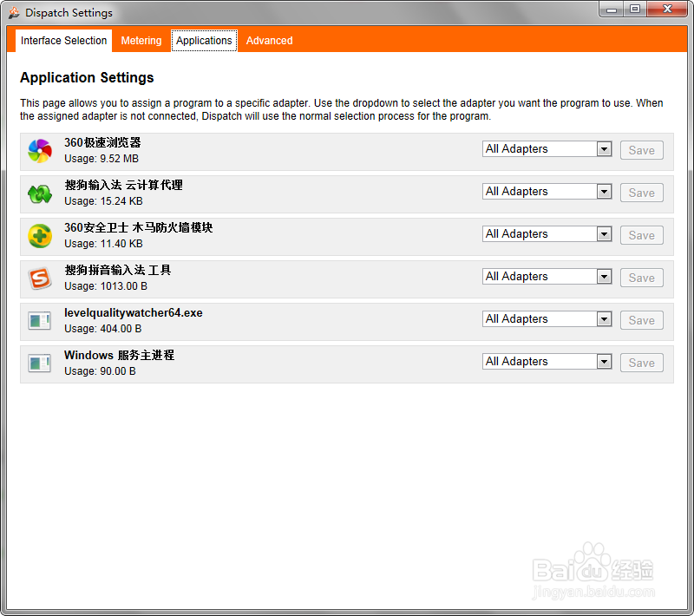The width and height of the screenshot is (694, 616).
Task: Save adapter setting for 搜狗输入法 云计算代理
Action: pos(641,193)
